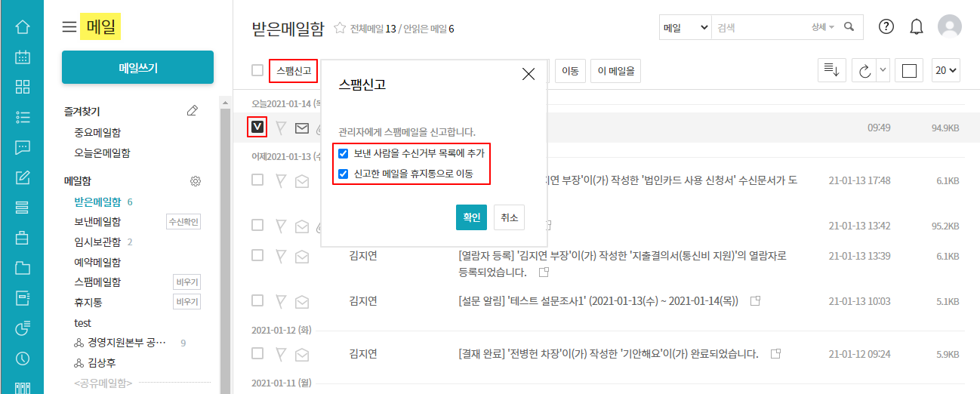This screenshot has width=980, height=394.
Task: Click the envelope read icon on the 09:49 mail
Action: (x=302, y=128)
